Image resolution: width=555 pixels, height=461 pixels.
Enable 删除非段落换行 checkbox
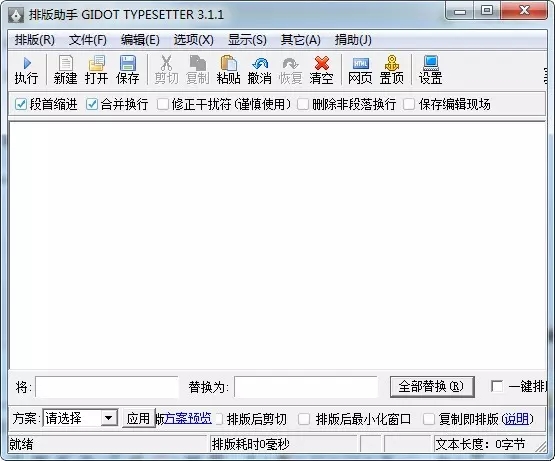(x=303, y=104)
